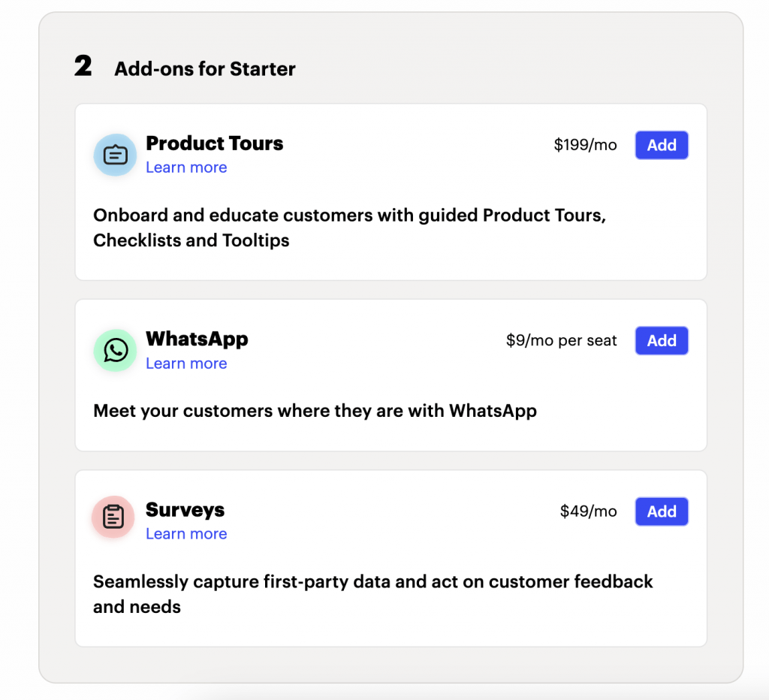Click the $49/mo price for Surveys
Image resolution: width=769 pixels, height=700 pixels.
tap(589, 511)
